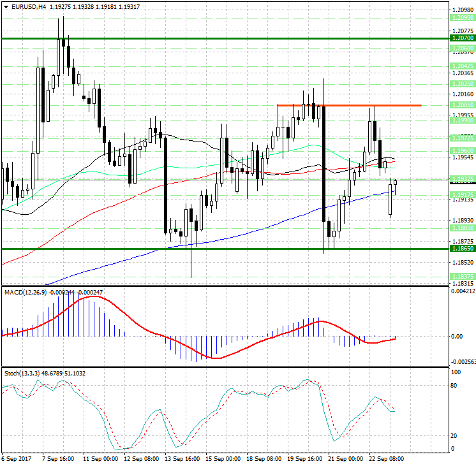
Task: Click the 1.20900 price level label
Action: (x=463, y=18)
